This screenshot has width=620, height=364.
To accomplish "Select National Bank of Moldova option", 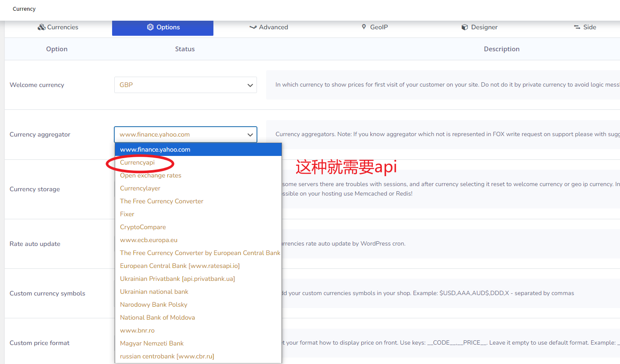I will 157,317.
